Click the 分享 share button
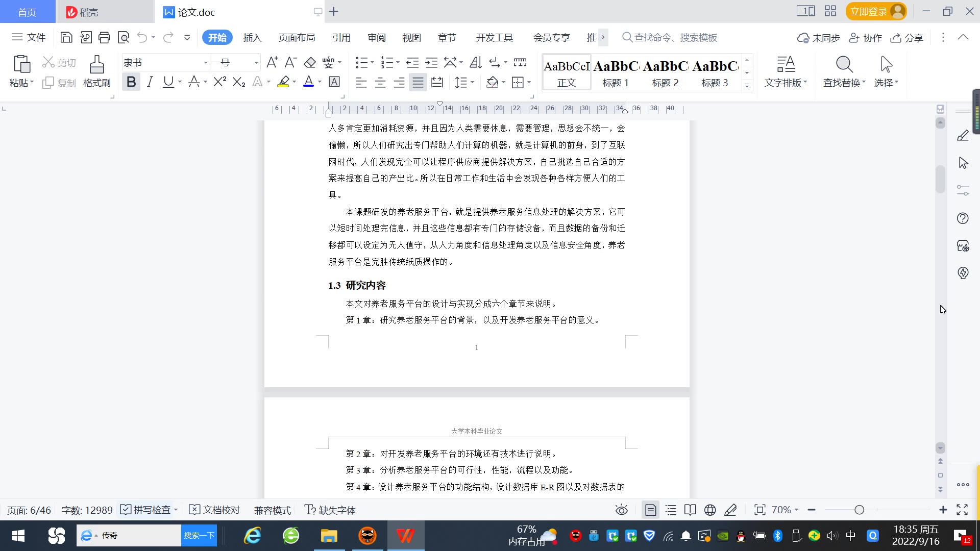Image resolution: width=980 pixels, height=551 pixels. [x=907, y=38]
